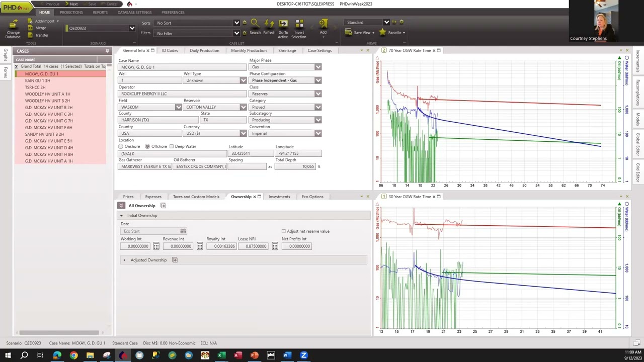Collapse the Initial Ownership section
The width and height of the screenshot is (644, 362).
point(121,216)
